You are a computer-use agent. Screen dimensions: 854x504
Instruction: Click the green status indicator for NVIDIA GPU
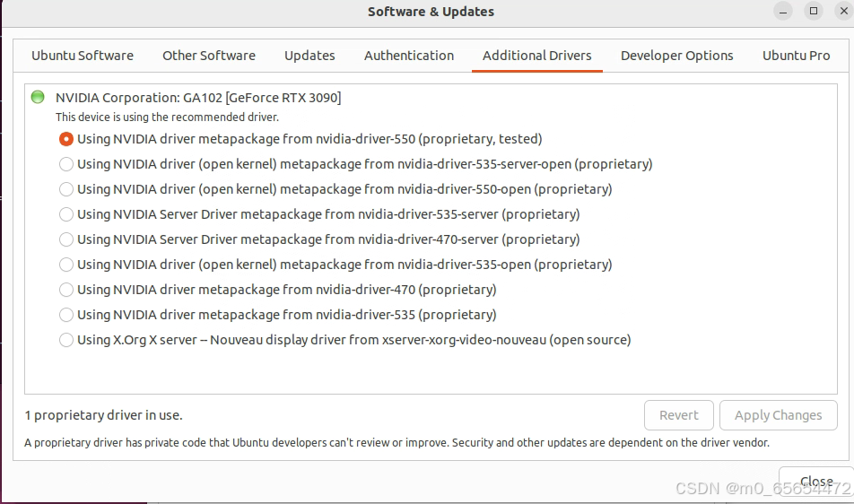(38, 98)
